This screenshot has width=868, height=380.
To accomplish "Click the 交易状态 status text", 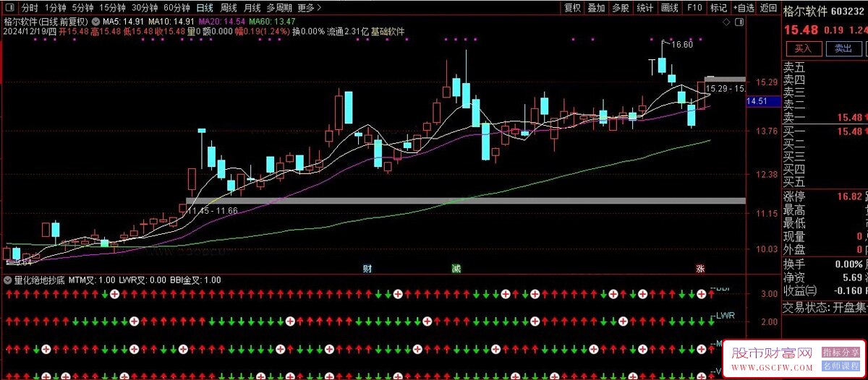I will [x=825, y=308].
